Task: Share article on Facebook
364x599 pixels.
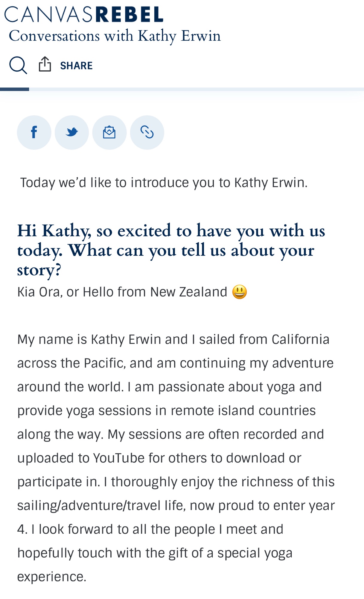Action: coord(34,132)
